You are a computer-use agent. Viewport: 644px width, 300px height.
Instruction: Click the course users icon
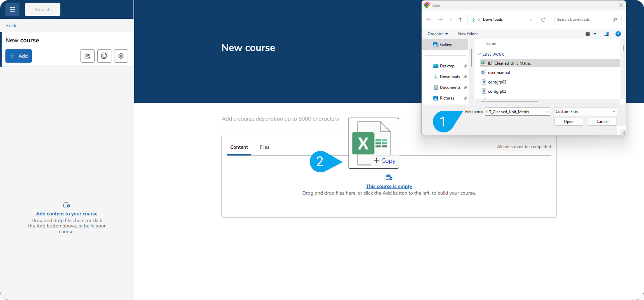(88, 56)
